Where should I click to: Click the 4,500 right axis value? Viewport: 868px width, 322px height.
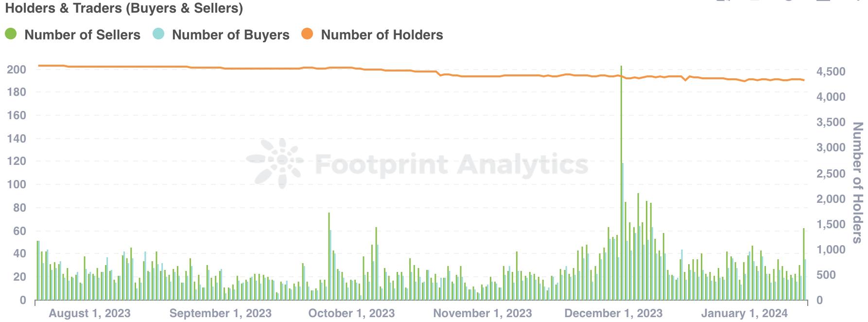point(831,72)
